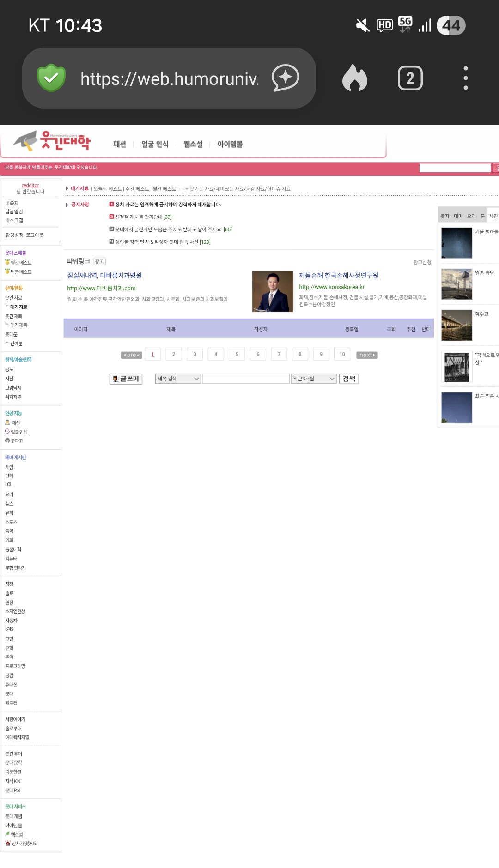This screenshot has height=868, width=499.
Task: Open the 얼굴 인식 top menu item
Action: pyautogui.click(x=155, y=144)
